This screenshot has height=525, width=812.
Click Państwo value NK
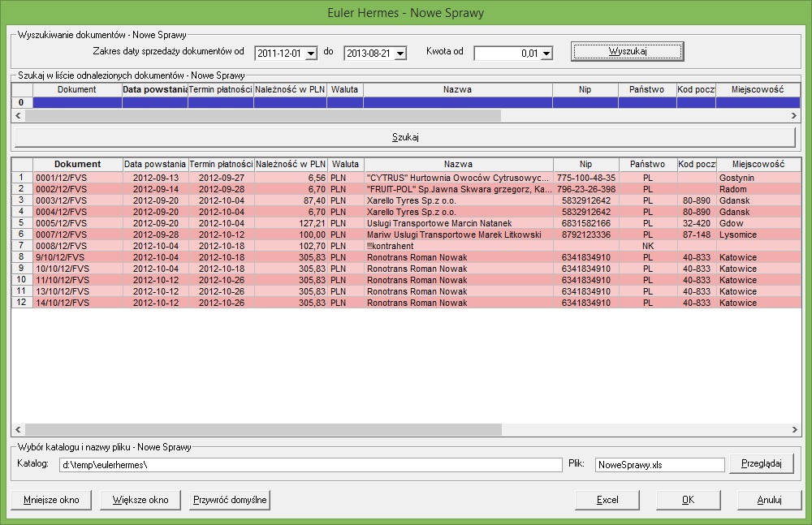pos(648,247)
